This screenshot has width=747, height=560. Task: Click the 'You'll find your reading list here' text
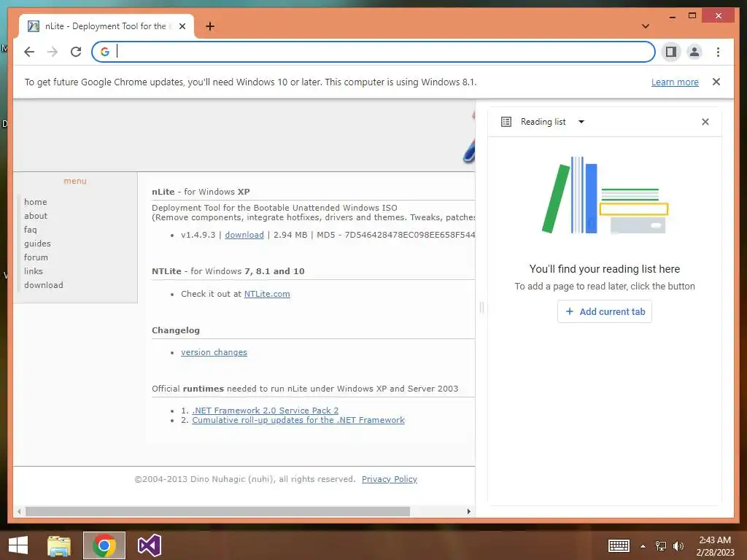(605, 269)
